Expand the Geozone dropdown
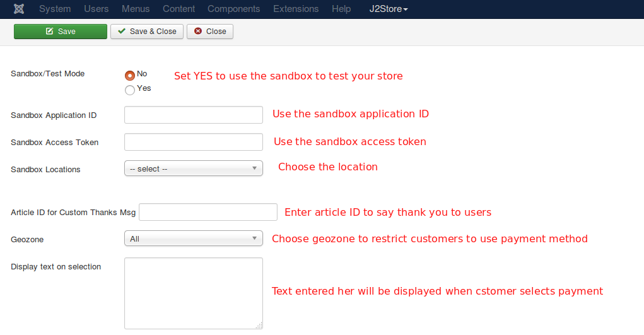Image resolution: width=644 pixels, height=335 pixels. coord(194,238)
